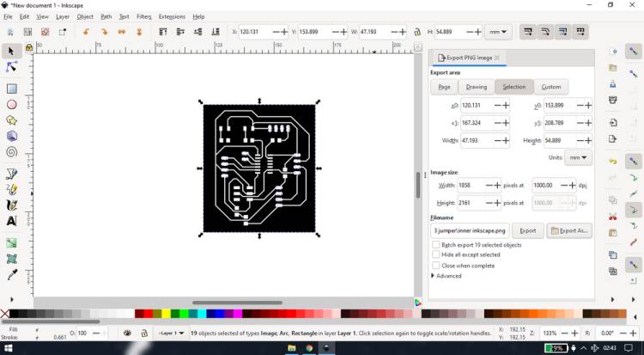Toggle the width-height ratio lock

tap(417, 32)
